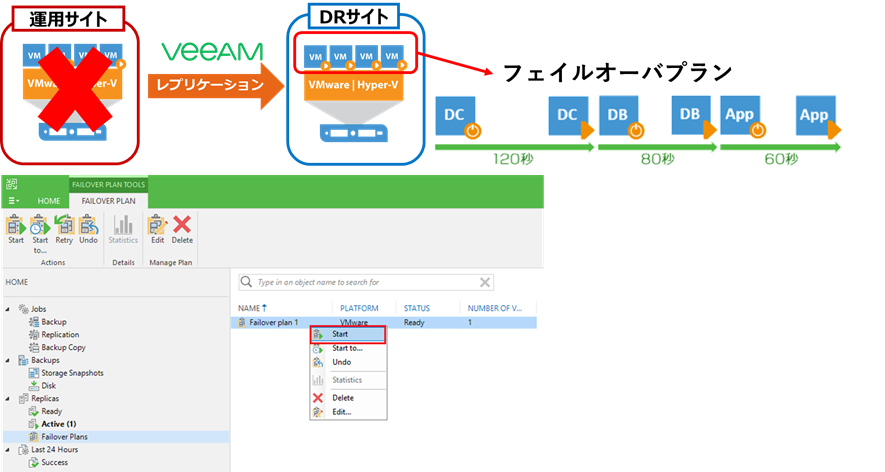Click the search box for object names

(x=366, y=282)
